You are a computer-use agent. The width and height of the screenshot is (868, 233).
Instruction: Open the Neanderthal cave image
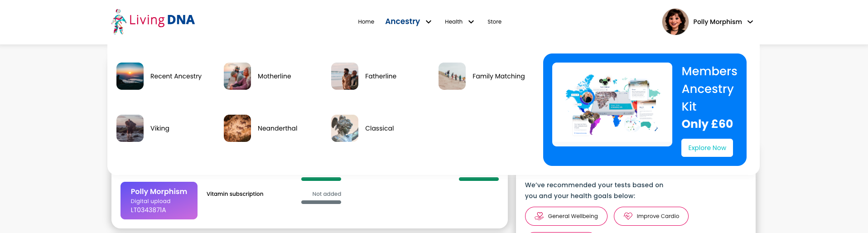pyautogui.click(x=237, y=128)
